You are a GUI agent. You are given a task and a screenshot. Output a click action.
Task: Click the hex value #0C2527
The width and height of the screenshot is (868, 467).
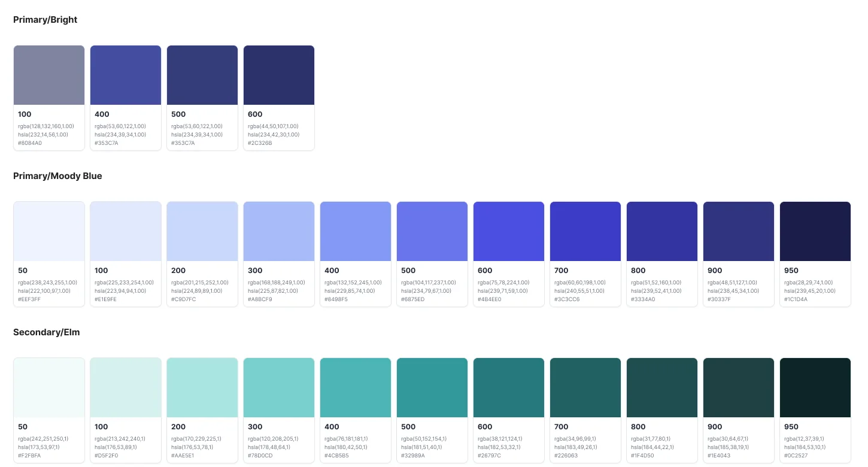coord(796,456)
